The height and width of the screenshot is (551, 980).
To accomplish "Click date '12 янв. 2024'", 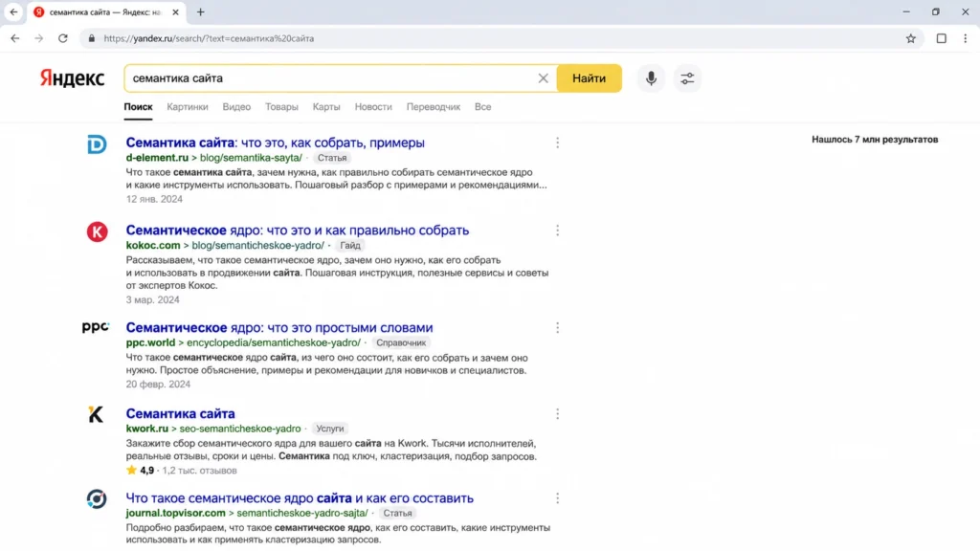I will pyautogui.click(x=154, y=199).
